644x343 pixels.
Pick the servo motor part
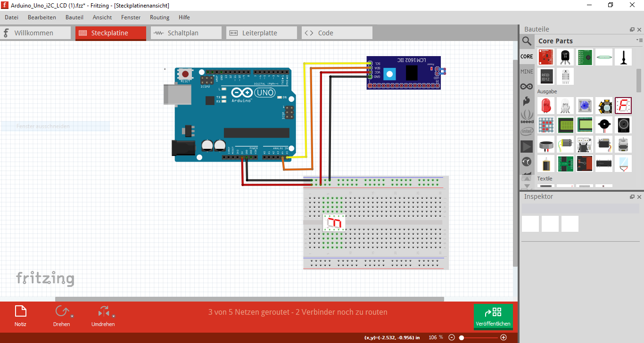(603, 144)
